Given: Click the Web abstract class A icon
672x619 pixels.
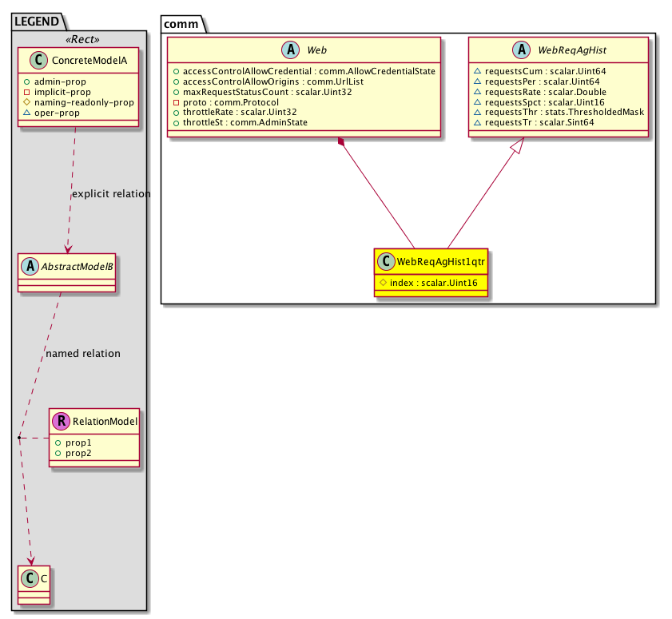Looking at the screenshot, I should pos(292,51).
